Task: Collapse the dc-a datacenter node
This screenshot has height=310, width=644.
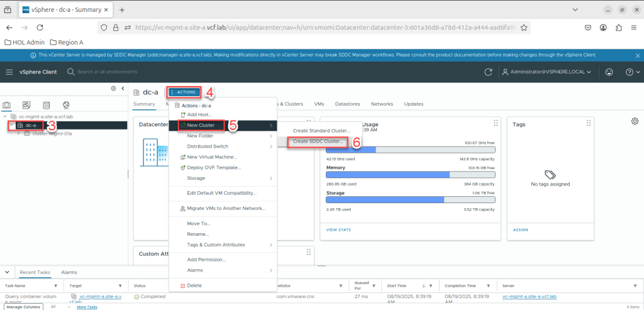Action: tap(11, 125)
